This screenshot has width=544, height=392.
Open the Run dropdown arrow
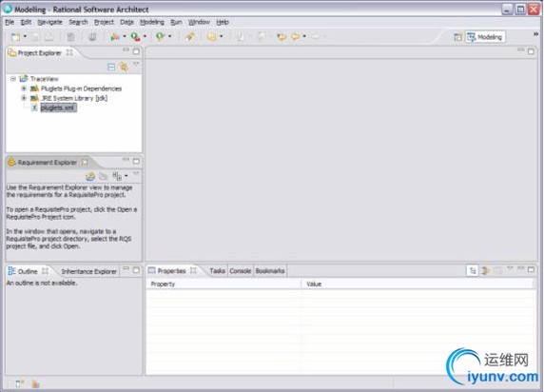click(x=145, y=36)
